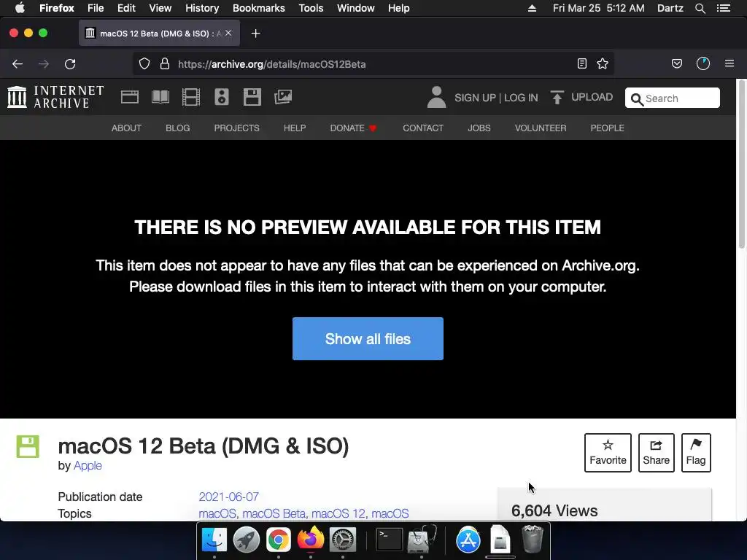747x560 pixels.
Task: Open the File menu
Action: pos(96,8)
